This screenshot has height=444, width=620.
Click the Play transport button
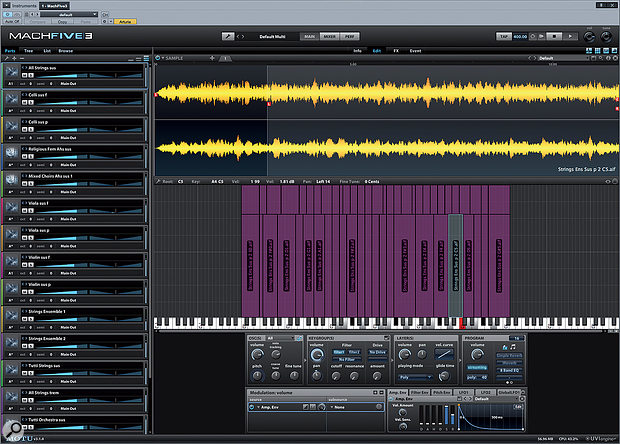tap(570, 36)
